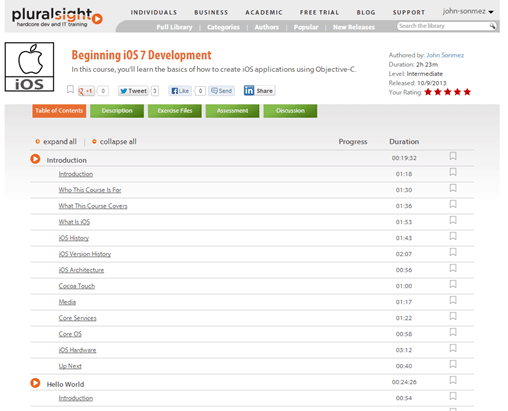
Task: Rate the course one star
Action: [x=428, y=92]
